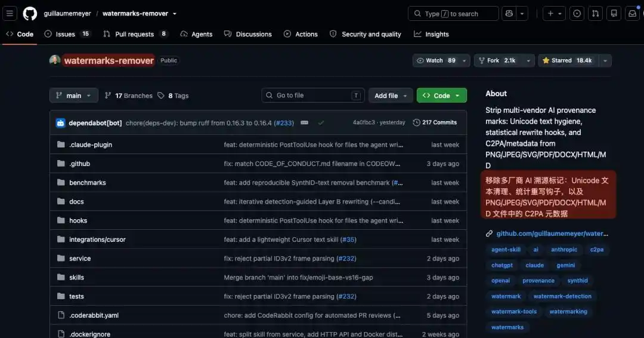Click the Watch 89 button
644x338 pixels.
(x=436, y=60)
